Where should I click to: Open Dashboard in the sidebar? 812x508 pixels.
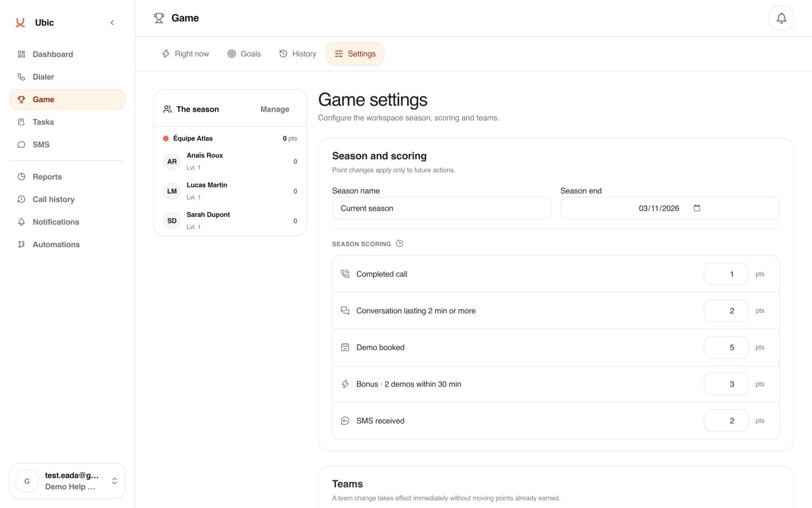click(x=67, y=54)
